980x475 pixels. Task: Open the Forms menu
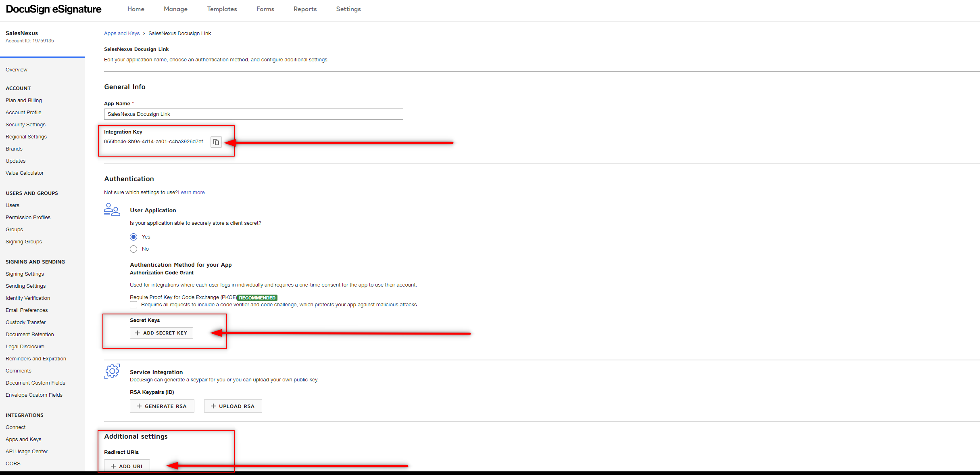click(265, 9)
